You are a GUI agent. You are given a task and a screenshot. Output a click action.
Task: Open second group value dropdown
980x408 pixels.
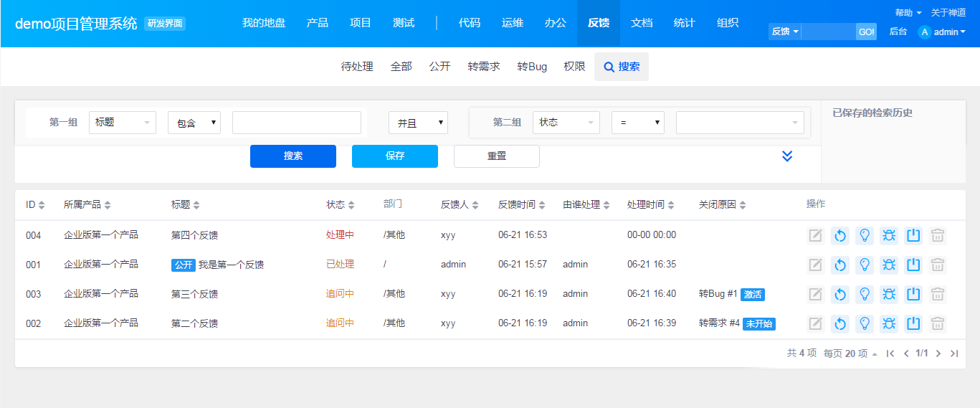click(x=740, y=123)
